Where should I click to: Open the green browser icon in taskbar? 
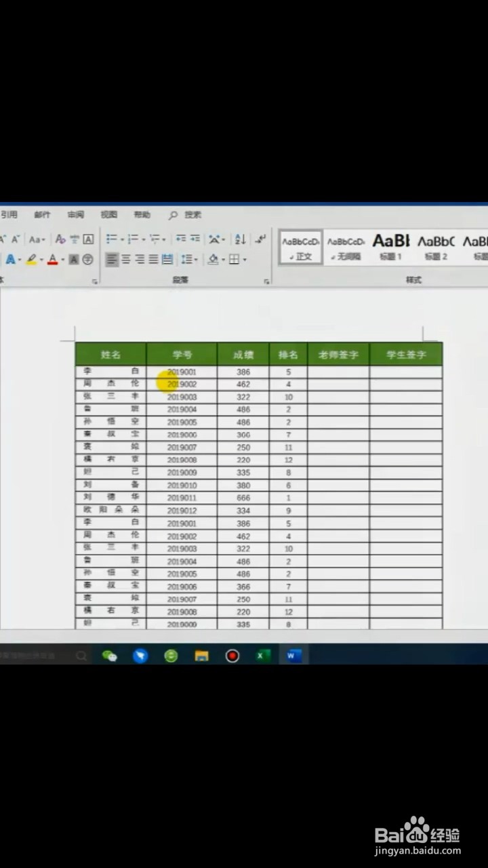click(171, 655)
